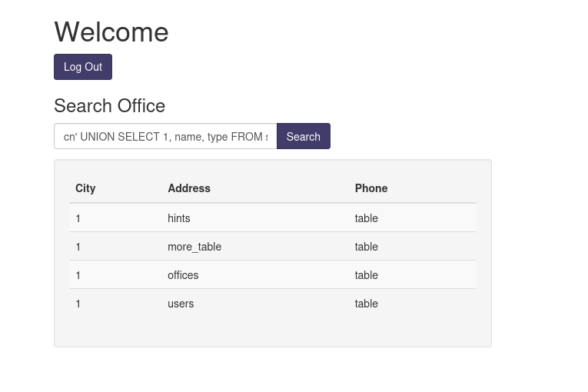
Task: Click the City value in hints row
Action: click(x=78, y=218)
